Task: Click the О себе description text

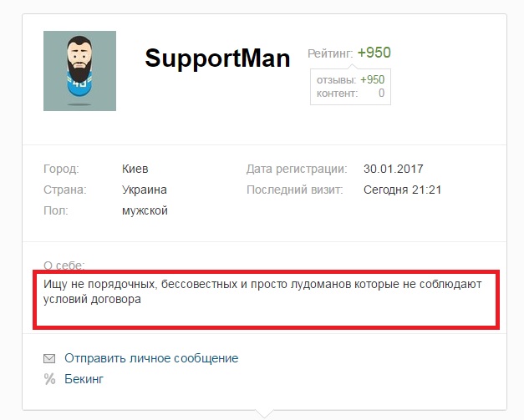Action: (x=262, y=291)
